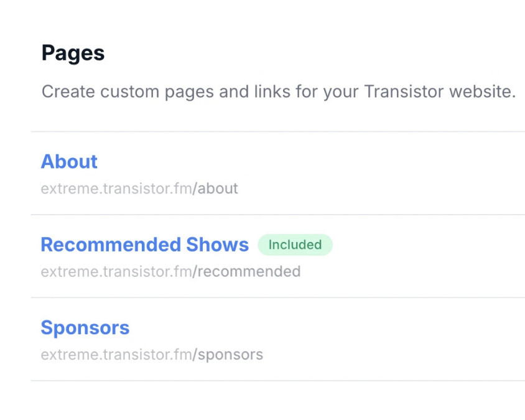The width and height of the screenshot is (525, 420).
Task: Click the /sponsors path in the URL
Action: pos(228,355)
